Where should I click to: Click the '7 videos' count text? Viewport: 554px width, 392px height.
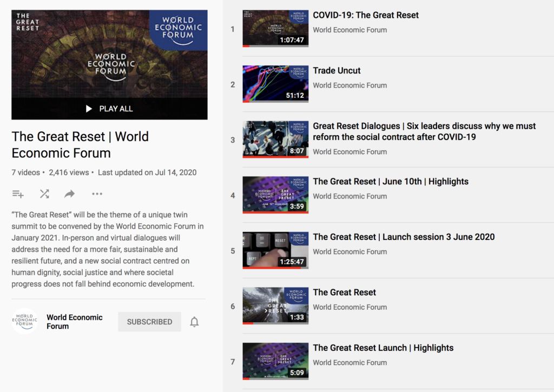pyautogui.click(x=26, y=172)
